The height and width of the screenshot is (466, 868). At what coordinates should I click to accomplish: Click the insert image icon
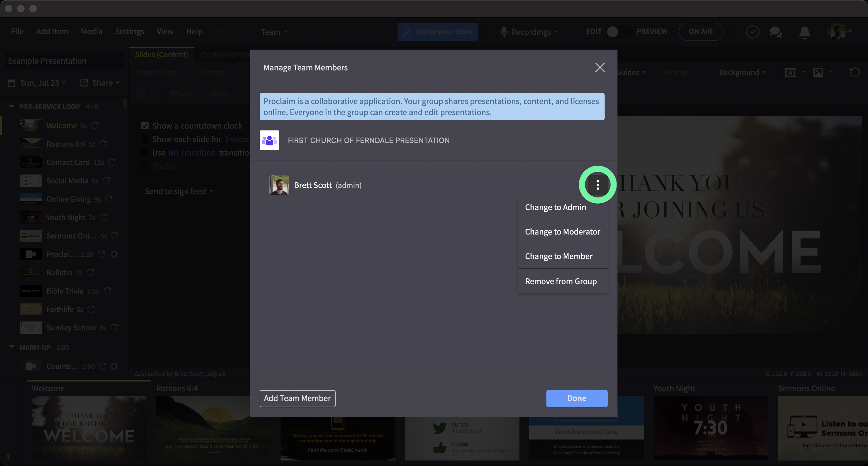tap(818, 72)
